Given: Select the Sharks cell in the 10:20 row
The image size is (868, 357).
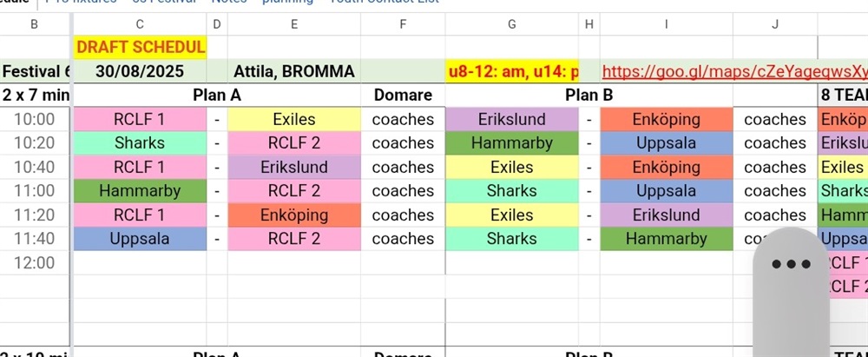Looking at the screenshot, I should click(x=140, y=142).
